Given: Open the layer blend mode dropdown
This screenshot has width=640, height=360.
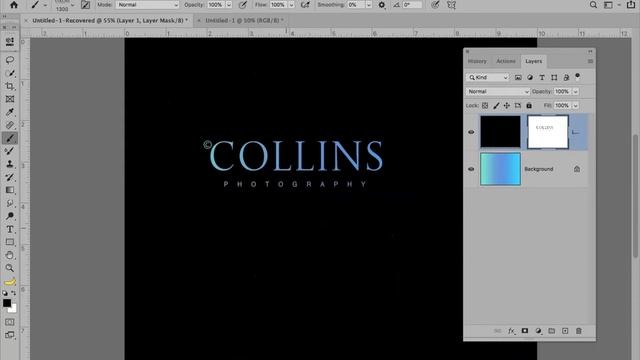Looking at the screenshot, I should [x=498, y=91].
